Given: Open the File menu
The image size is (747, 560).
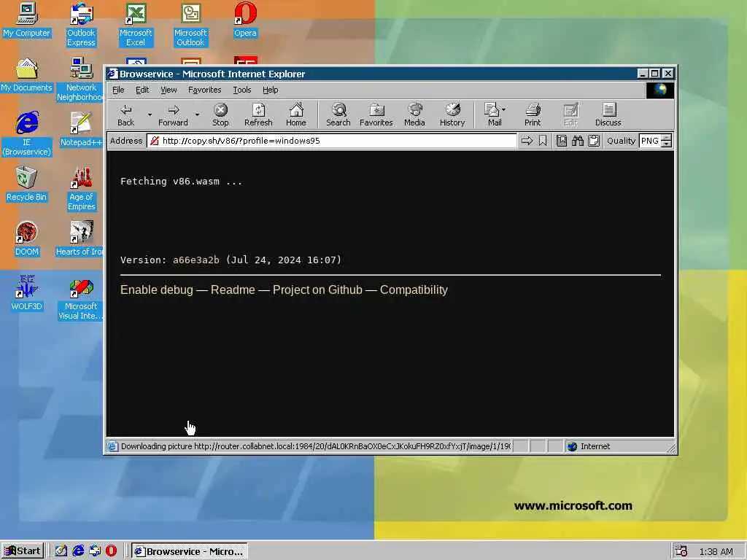Looking at the screenshot, I should click(x=118, y=90).
